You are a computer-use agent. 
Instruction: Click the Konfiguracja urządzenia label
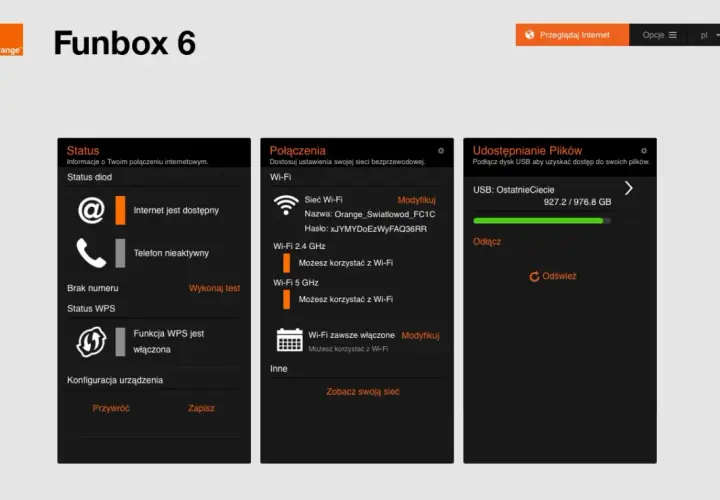tap(115, 380)
